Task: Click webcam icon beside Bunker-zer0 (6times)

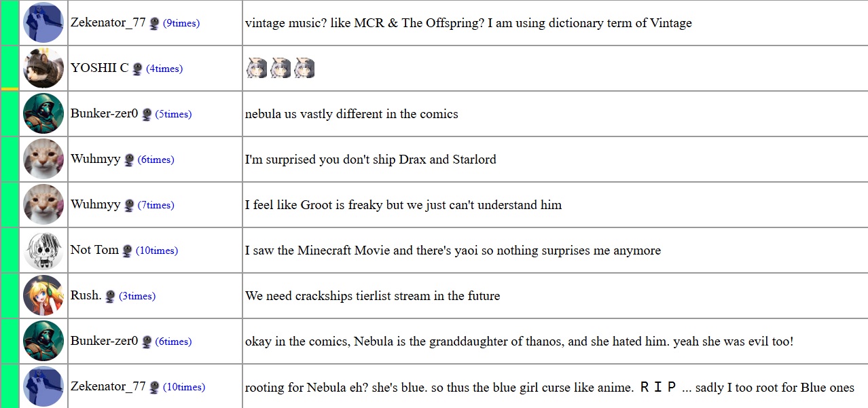Action: (x=147, y=341)
